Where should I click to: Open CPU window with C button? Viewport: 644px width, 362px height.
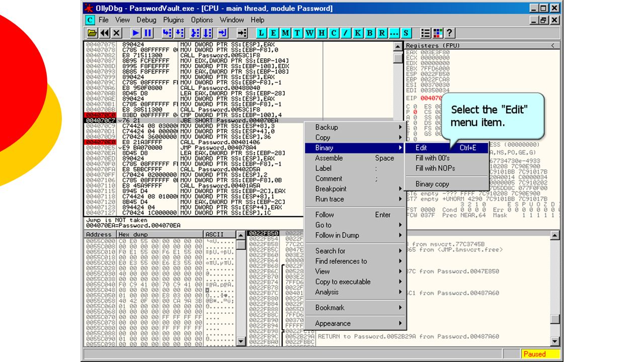point(334,33)
